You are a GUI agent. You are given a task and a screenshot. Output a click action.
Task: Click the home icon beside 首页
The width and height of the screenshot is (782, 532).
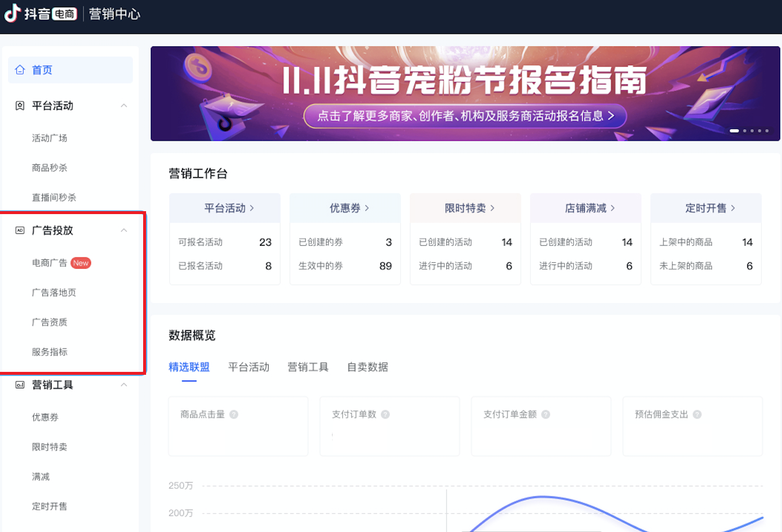click(20, 70)
